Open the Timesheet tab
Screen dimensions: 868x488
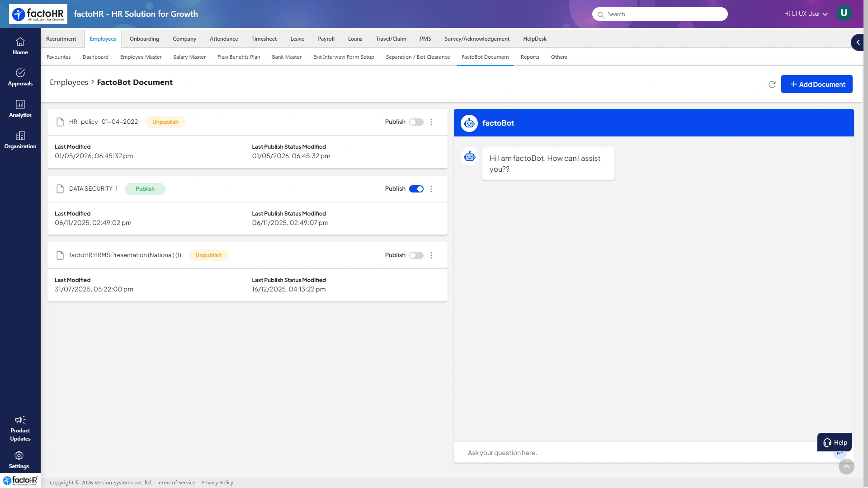coord(264,39)
